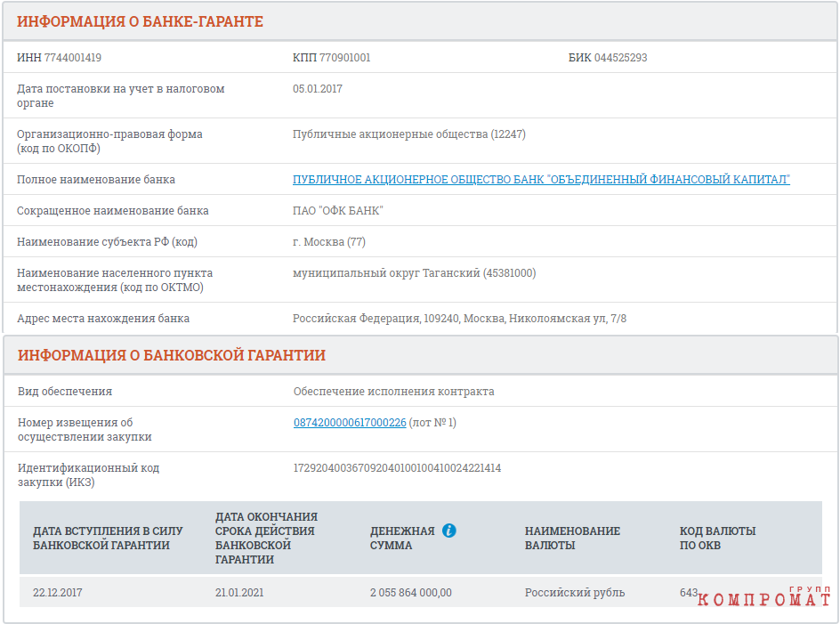This screenshot has width=840, height=624.
Task: Click 'Публичные акционерные общества (12247)' value
Action: [x=408, y=134]
